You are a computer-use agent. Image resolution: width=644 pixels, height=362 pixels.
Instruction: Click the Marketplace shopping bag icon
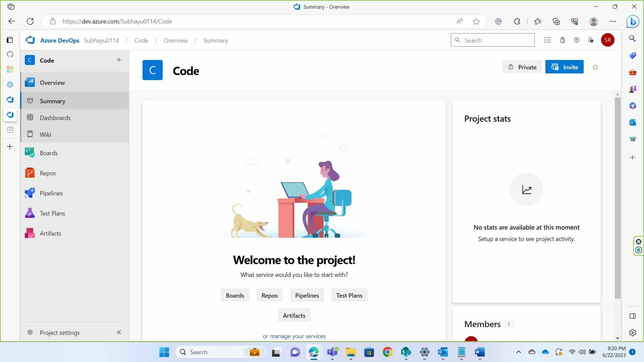click(x=562, y=40)
